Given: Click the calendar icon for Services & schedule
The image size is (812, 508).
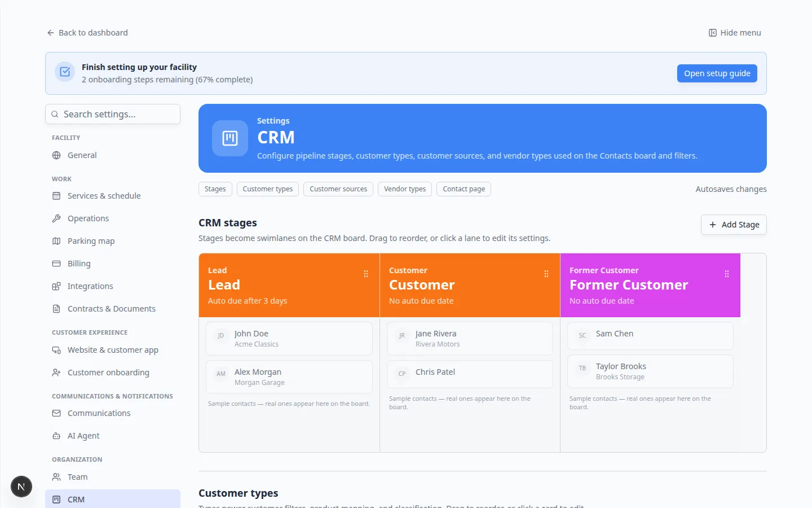Looking at the screenshot, I should 56,196.
